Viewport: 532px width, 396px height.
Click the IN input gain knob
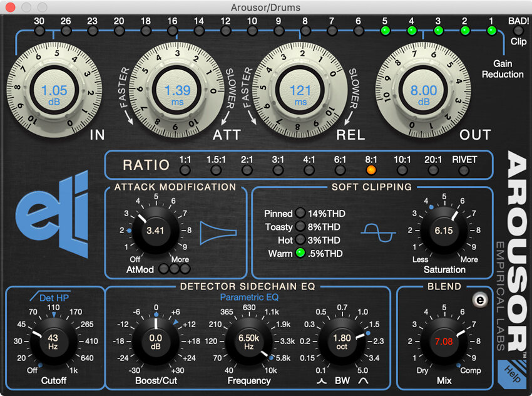click(54, 90)
